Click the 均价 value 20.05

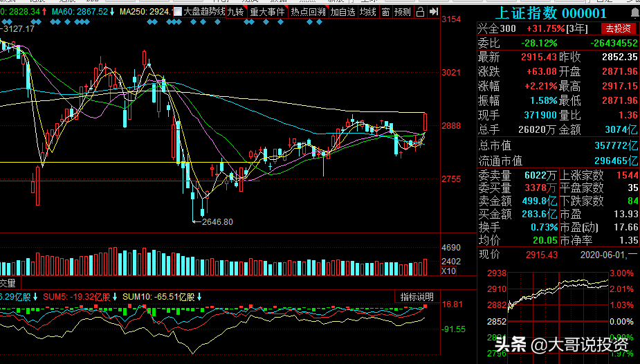point(545,240)
